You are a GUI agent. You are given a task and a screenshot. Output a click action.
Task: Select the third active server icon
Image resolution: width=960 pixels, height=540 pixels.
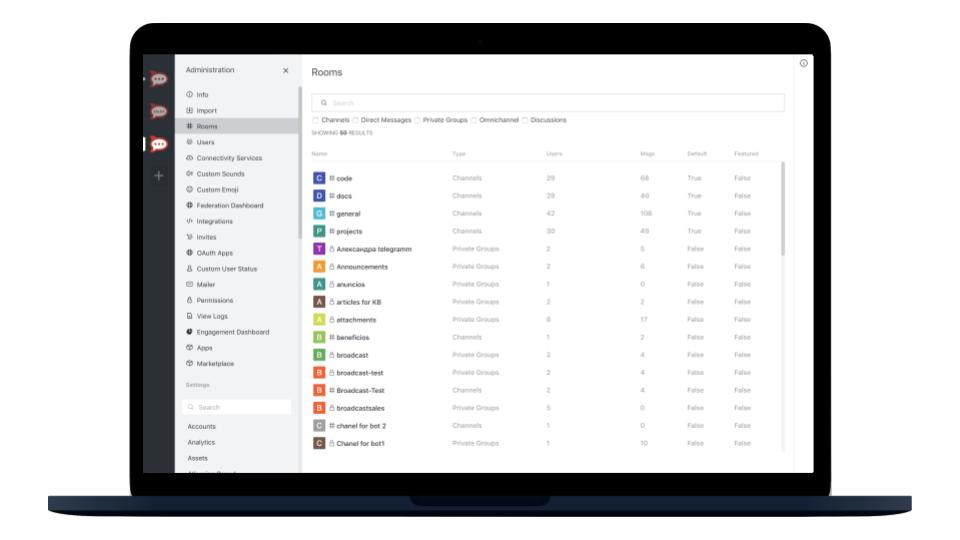click(159, 144)
